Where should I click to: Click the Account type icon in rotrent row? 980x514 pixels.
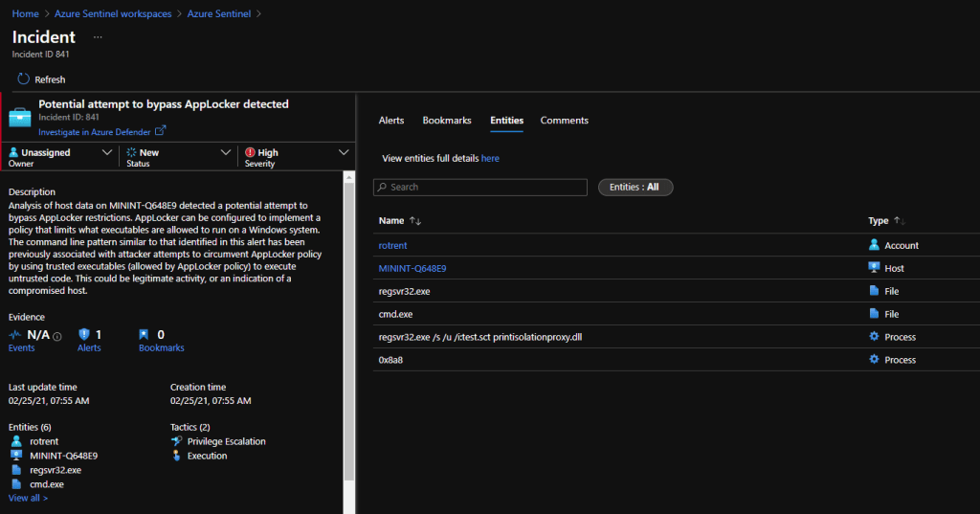click(x=874, y=244)
